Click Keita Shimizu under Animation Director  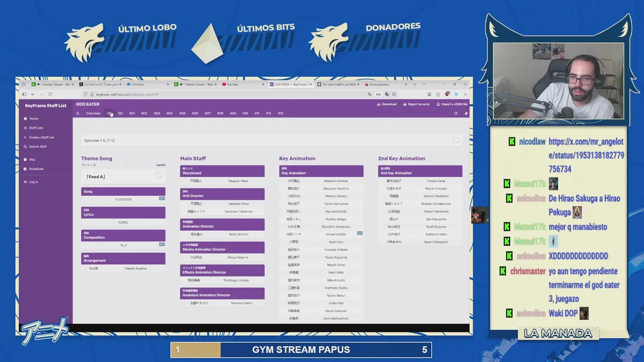tap(238, 234)
